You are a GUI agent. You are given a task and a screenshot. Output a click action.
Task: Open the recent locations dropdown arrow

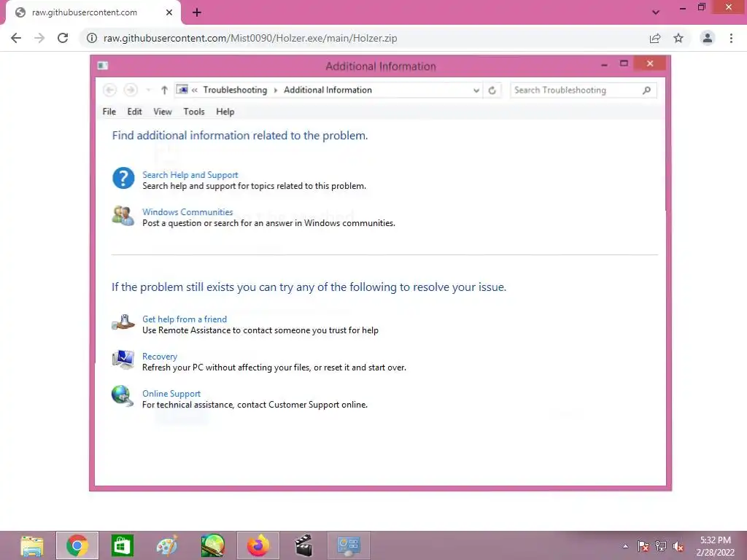point(148,90)
